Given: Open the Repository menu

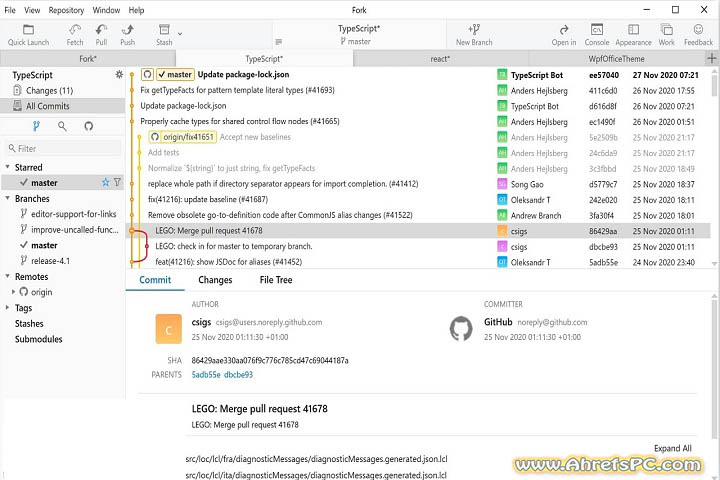Looking at the screenshot, I should coord(66,10).
